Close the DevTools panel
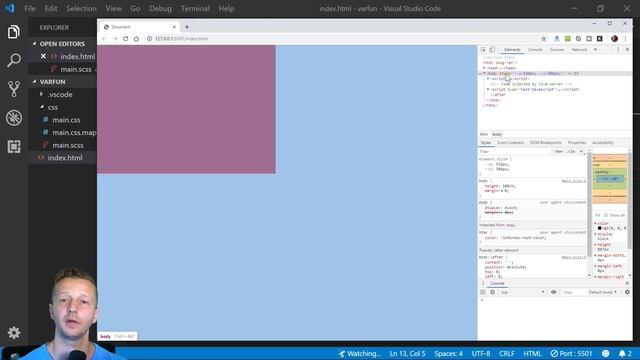 [x=627, y=50]
